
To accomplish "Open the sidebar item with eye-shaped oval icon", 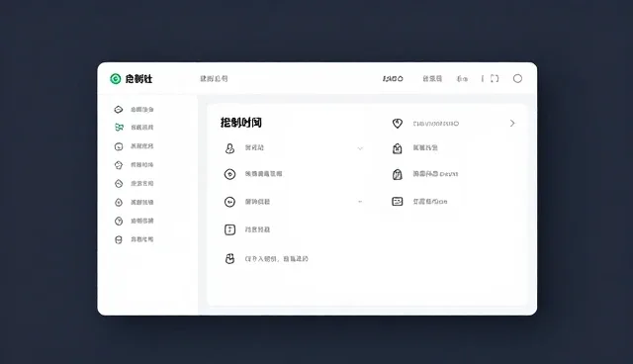I will (119, 110).
